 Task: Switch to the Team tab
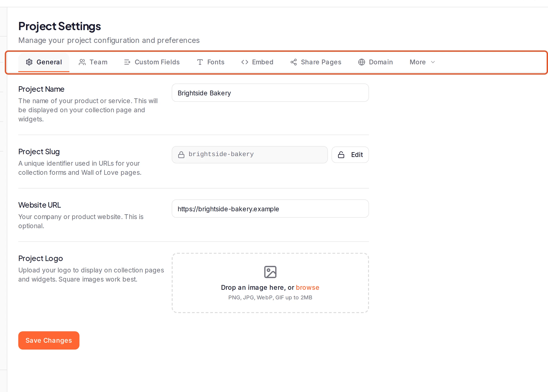tap(93, 62)
